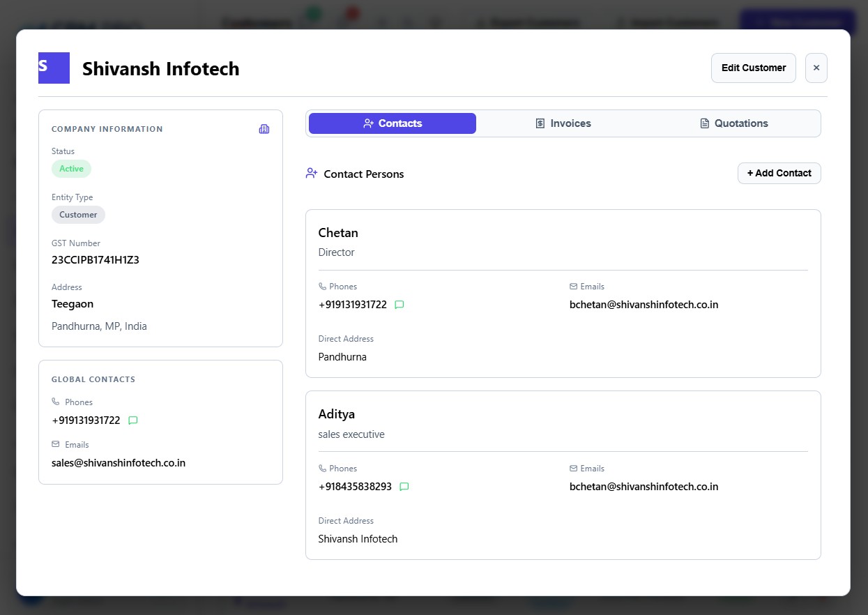
Task: Click the Customer entity type badge
Action: 78,215
